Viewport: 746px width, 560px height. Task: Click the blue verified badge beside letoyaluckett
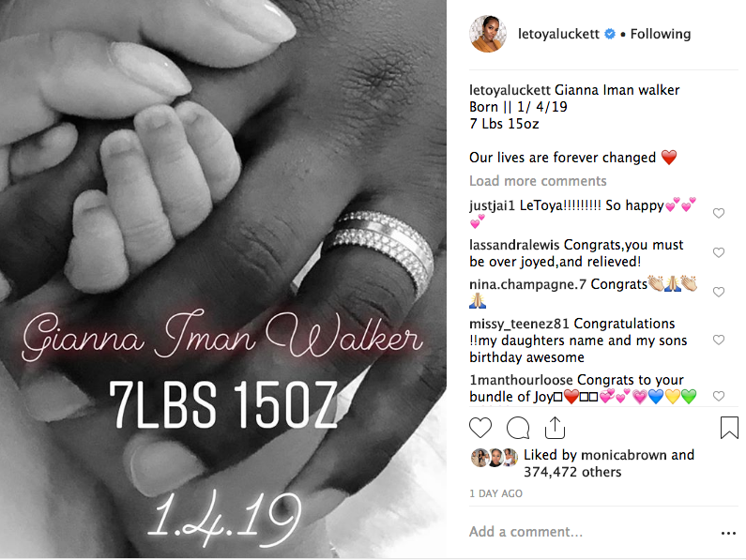(609, 35)
